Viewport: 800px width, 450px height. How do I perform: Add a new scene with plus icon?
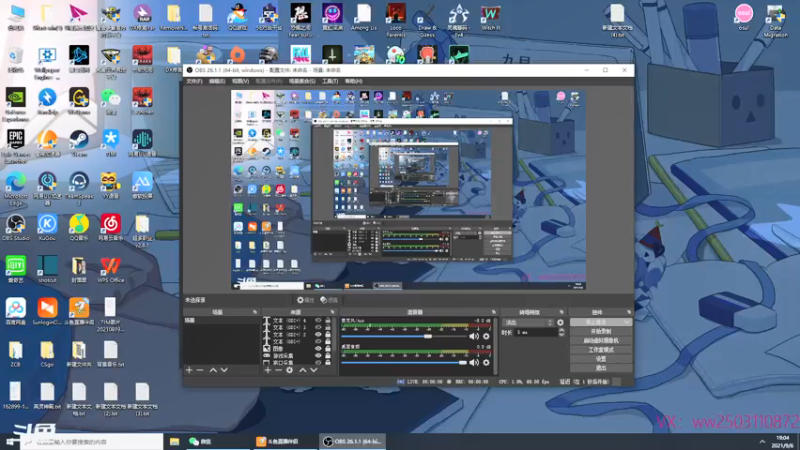(x=189, y=370)
